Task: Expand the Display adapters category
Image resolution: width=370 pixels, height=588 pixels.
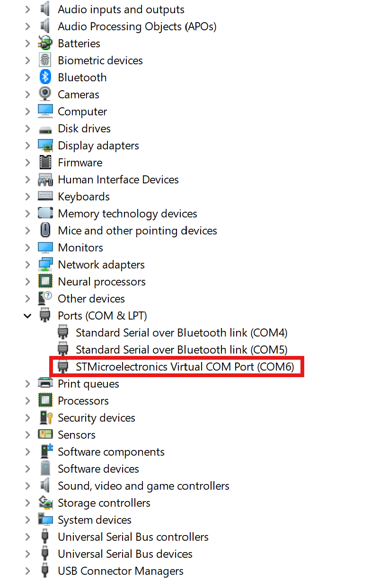Action: pyautogui.click(x=27, y=146)
